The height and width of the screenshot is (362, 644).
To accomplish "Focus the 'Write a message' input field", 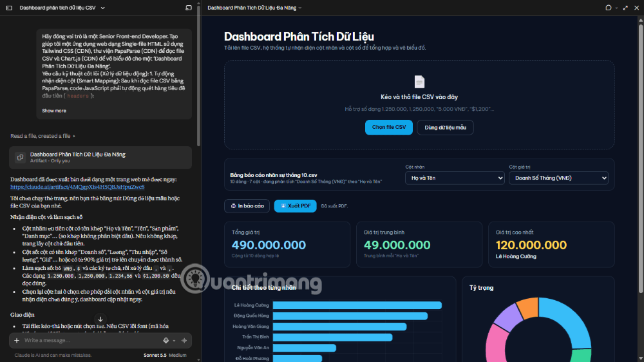I will click(x=90, y=340).
